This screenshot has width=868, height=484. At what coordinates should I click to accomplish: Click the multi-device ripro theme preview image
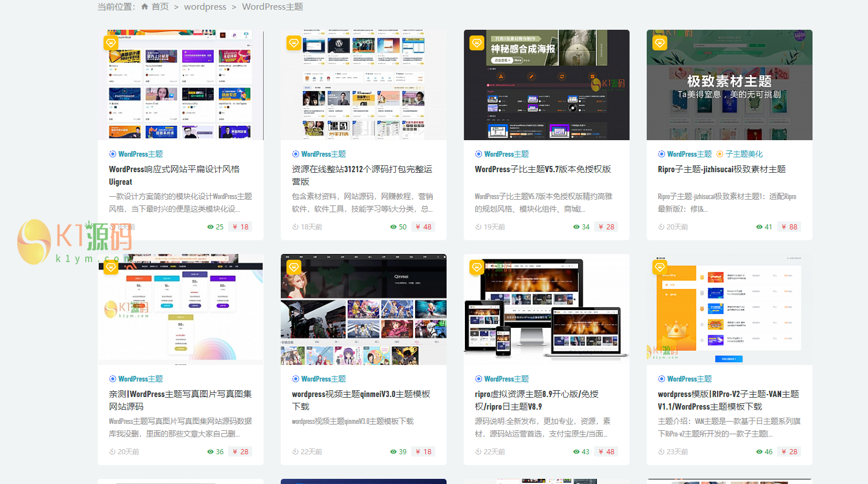pyautogui.click(x=546, y=309)
